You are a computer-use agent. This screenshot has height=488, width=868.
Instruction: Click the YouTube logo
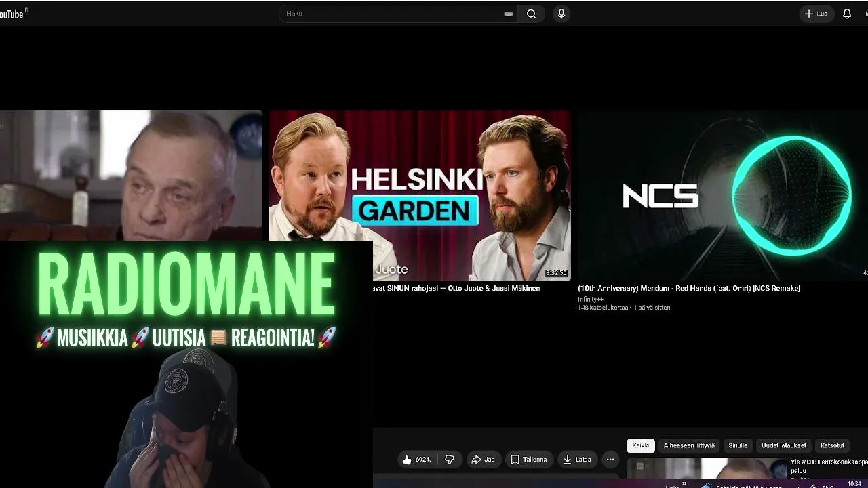click(12, 14)
